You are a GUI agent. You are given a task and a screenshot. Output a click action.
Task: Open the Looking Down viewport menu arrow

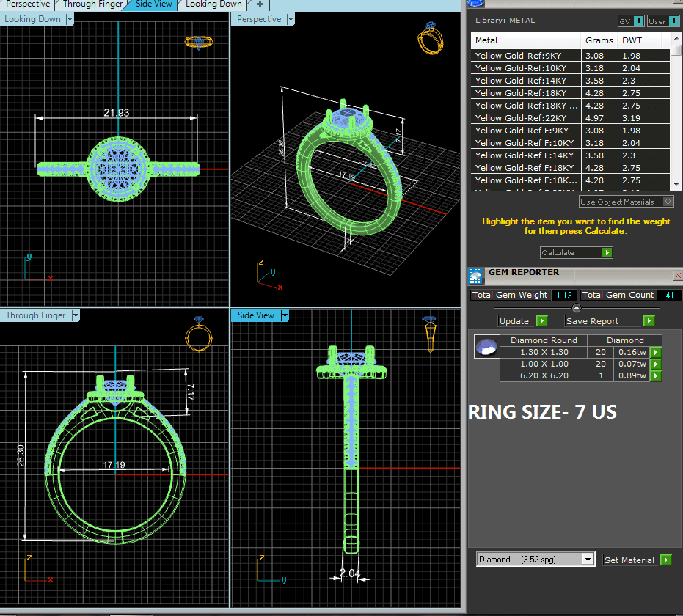(x=70, y=20)
